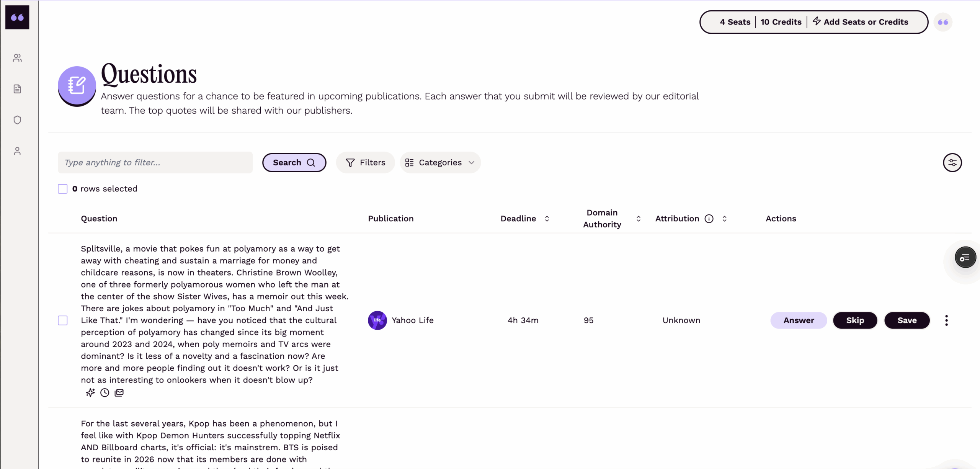Check the select-all rows checkbox
Screen dimensions: 980x469
(x=62, y=188)
